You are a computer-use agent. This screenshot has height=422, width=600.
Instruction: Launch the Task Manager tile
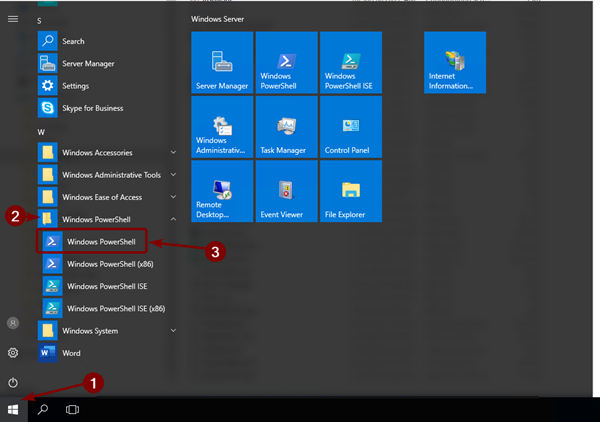(286, 127)
